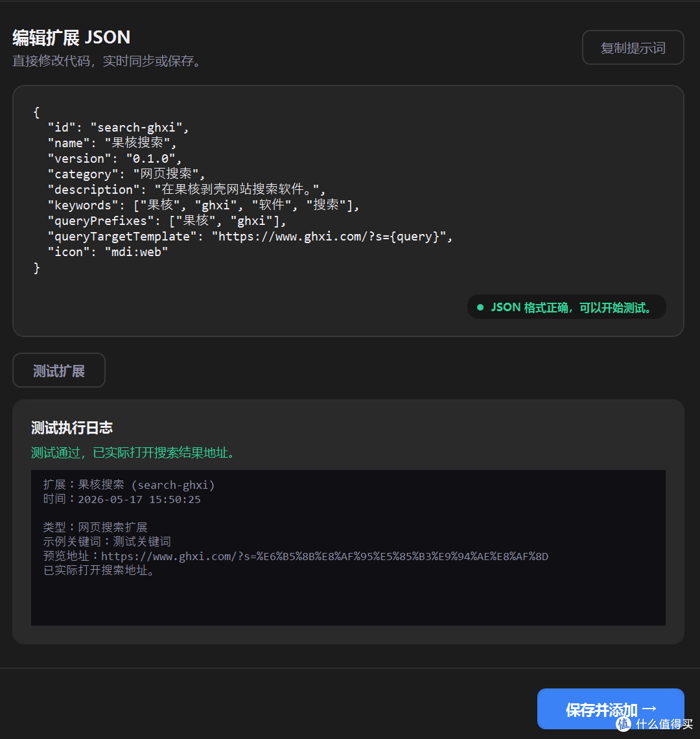
Task: Click the JSON 格式正确 status badge
Action: pyautogui.click(x=566, y=307)
